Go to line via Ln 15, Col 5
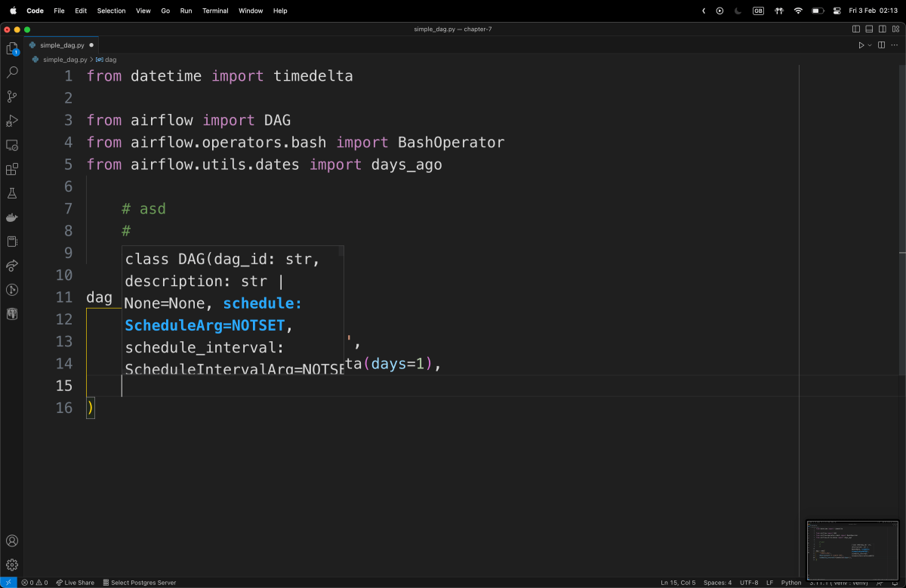 [678, 583]
